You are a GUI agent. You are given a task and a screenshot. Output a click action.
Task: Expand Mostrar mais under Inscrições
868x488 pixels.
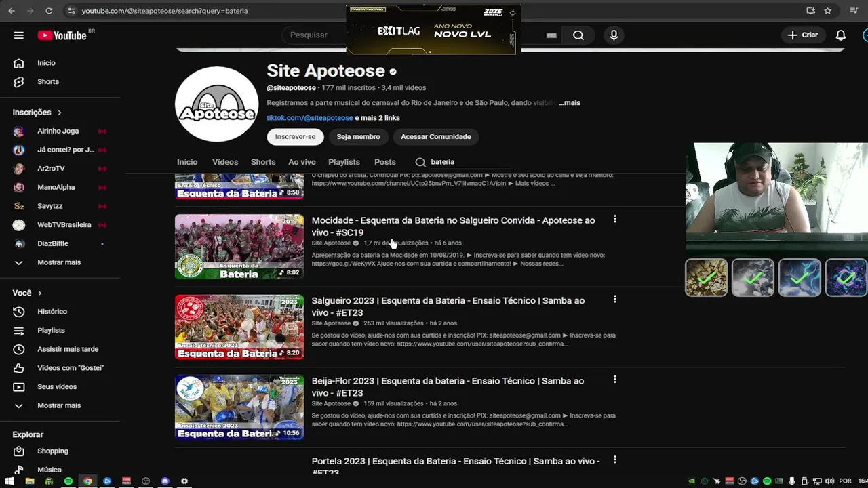[x=59, y=262]
